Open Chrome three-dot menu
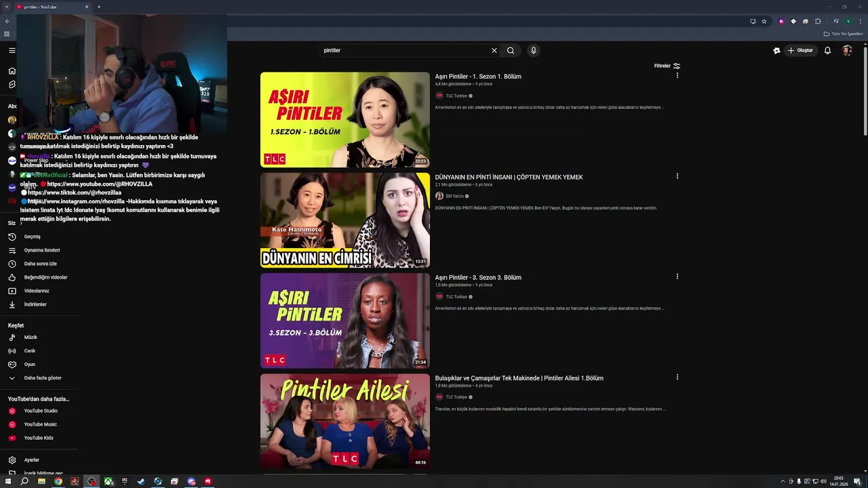 click(x=860, y=21)
